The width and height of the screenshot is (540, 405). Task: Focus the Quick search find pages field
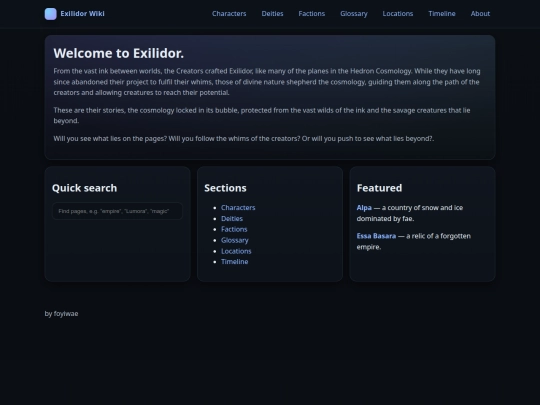(117, 211)
